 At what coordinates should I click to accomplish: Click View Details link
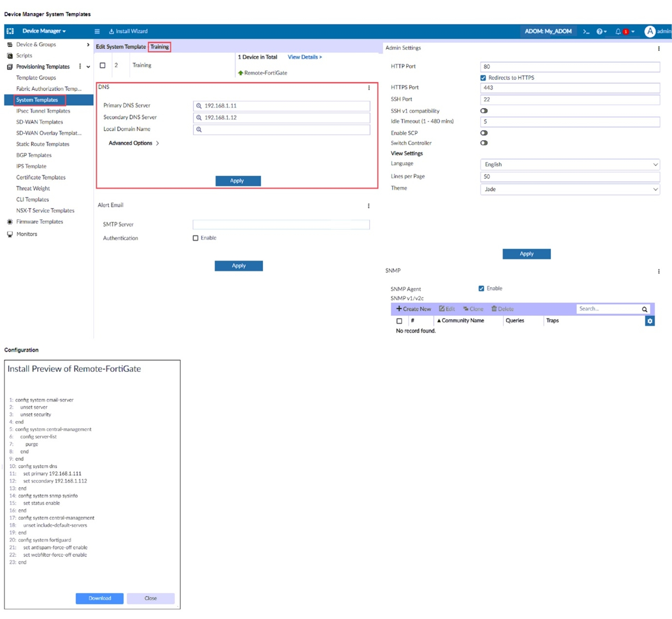click(305, 57)
